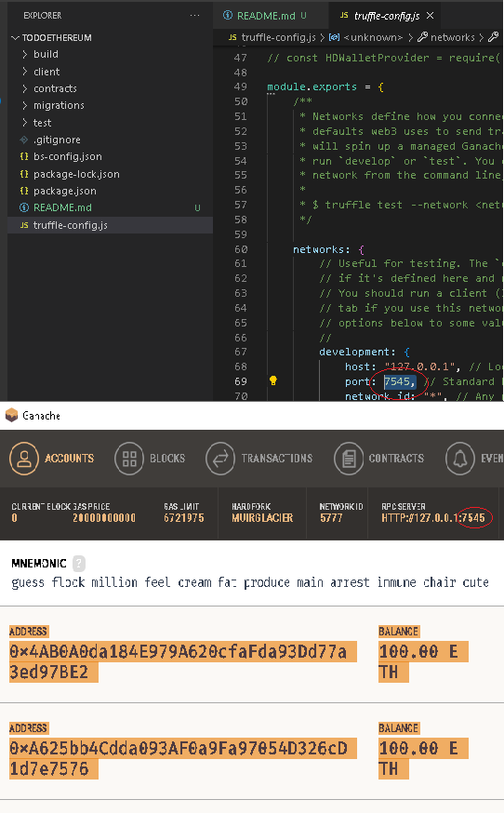Click the module.exports code line
Screen dimensions: 504x813
pyautogui.click(x=325, y=87)
